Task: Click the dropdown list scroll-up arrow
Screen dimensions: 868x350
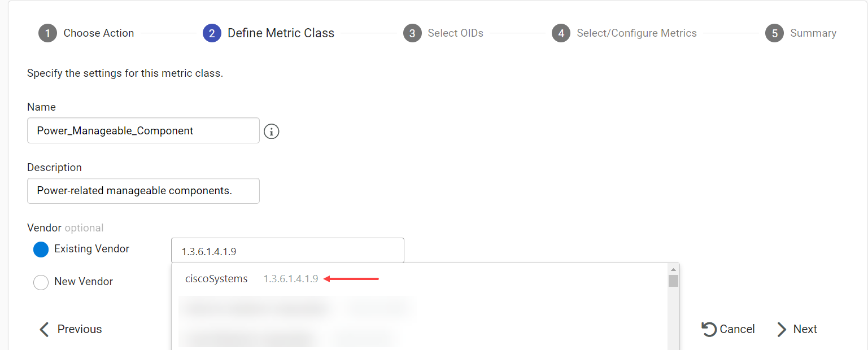Action: (673, 269)
